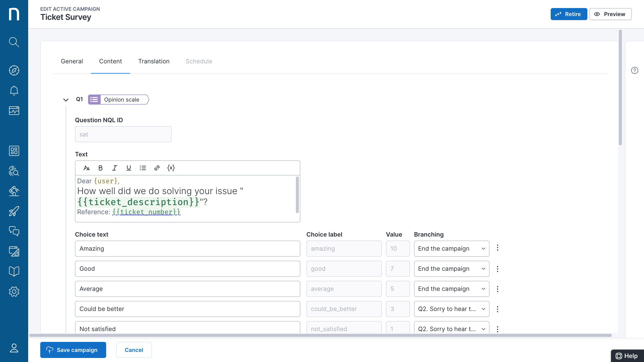Open settings gear in sidebar
Screen dimensions: 644x362
14,292
